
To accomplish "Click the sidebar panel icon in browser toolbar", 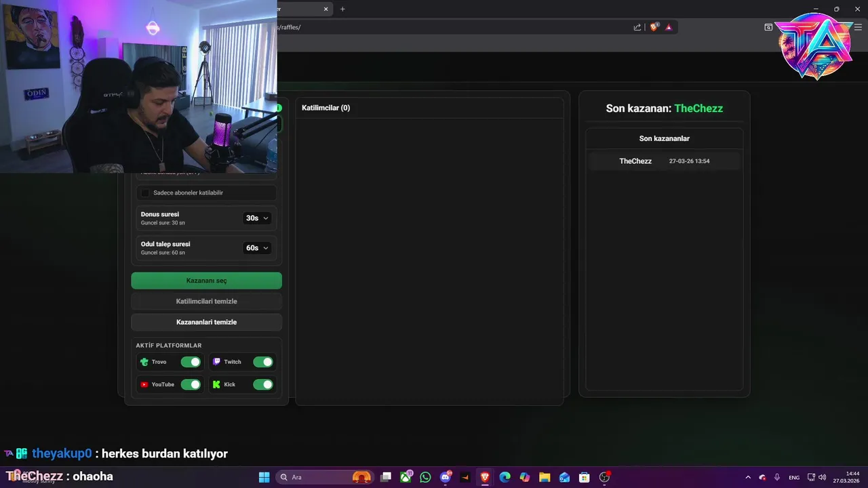I will [768, 27].
